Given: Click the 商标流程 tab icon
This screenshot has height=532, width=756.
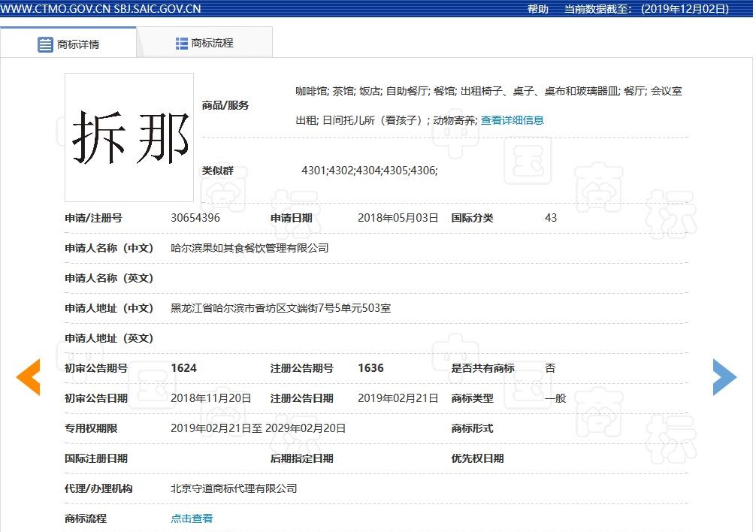Looking at the screenshot, I should coord(180,42).
